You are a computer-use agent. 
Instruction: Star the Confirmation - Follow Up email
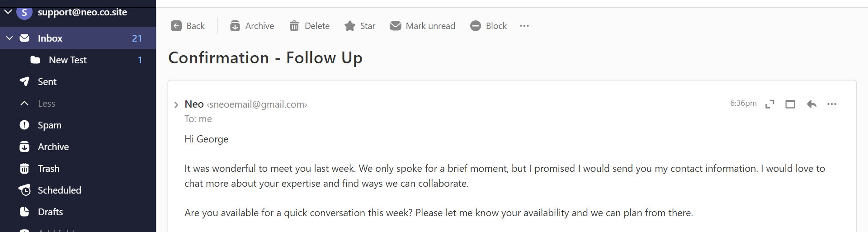point(350,26)
